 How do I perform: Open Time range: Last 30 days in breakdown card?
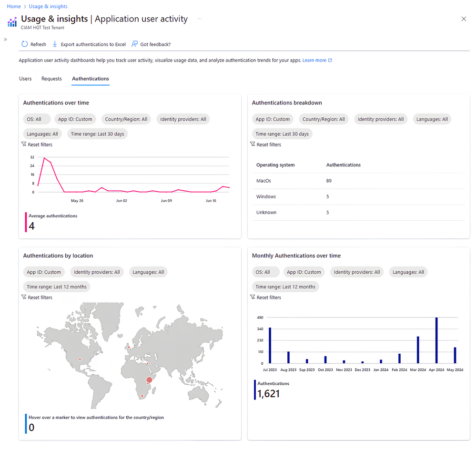click(282, 134)
